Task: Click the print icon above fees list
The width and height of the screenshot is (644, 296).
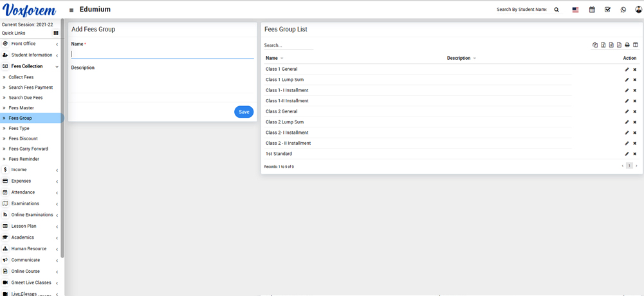Action: (x=627, y=45)
